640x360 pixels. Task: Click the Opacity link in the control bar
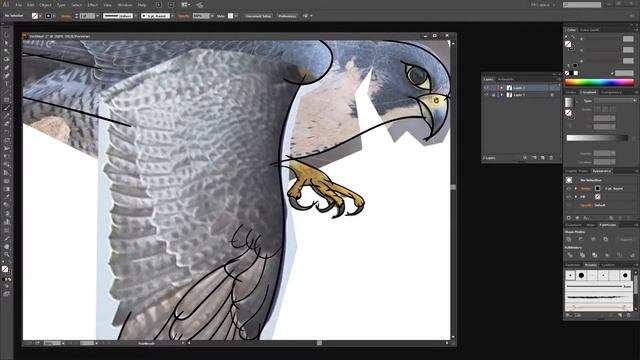click(x=184, y=16)
